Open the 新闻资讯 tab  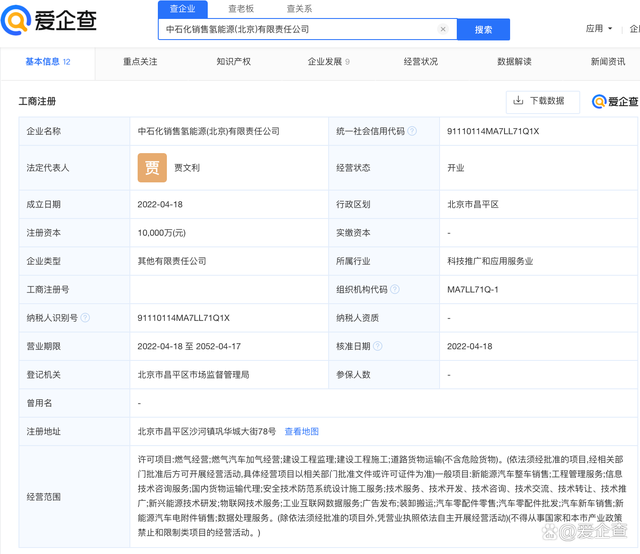[x=607, y=62]
